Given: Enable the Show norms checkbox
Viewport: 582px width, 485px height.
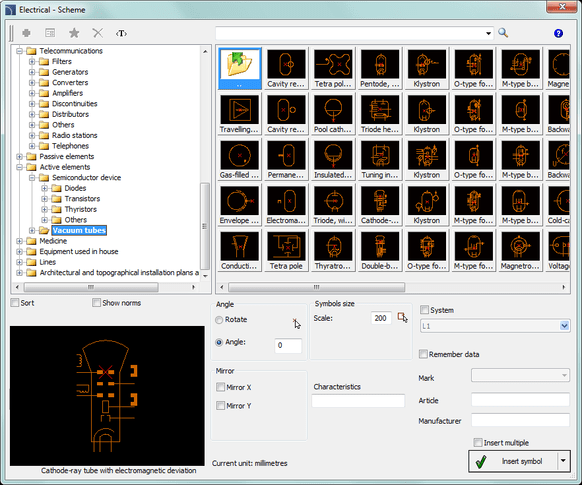Looking at the screenshot, I should pos(96,303).
